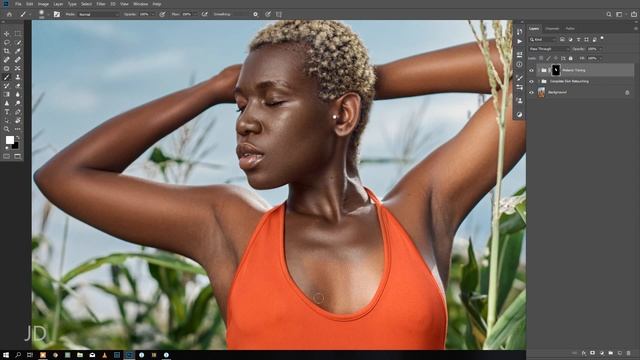Image resolution: width=640 pixels, height=360 pixels.
Task: Open the File menu
Action: [18, 4]
